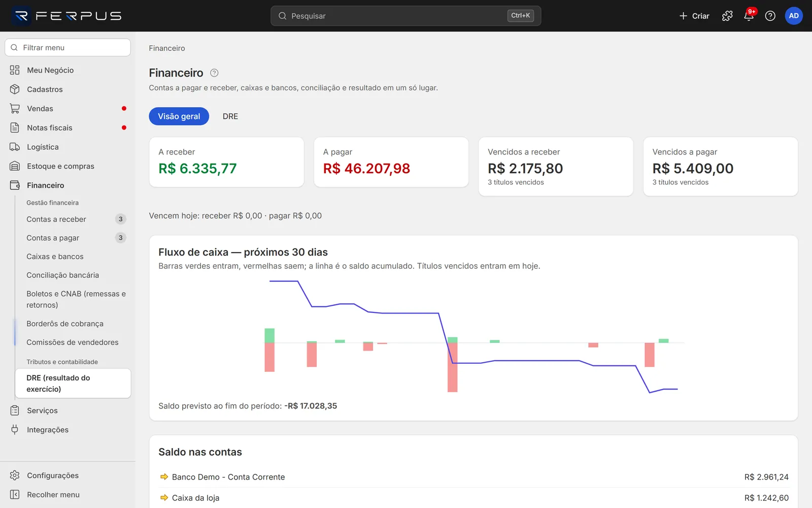Click the Ferpus logo

click(x=67, y=16)
